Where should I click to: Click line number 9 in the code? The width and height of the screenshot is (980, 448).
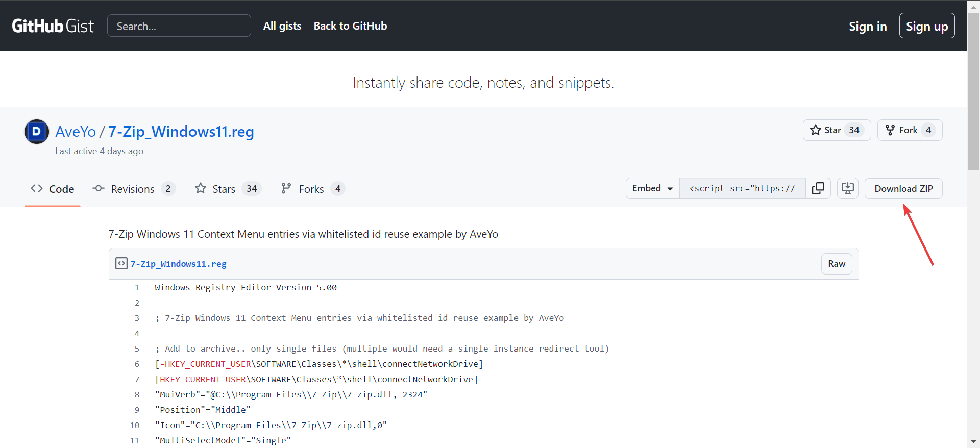[137, 410]
